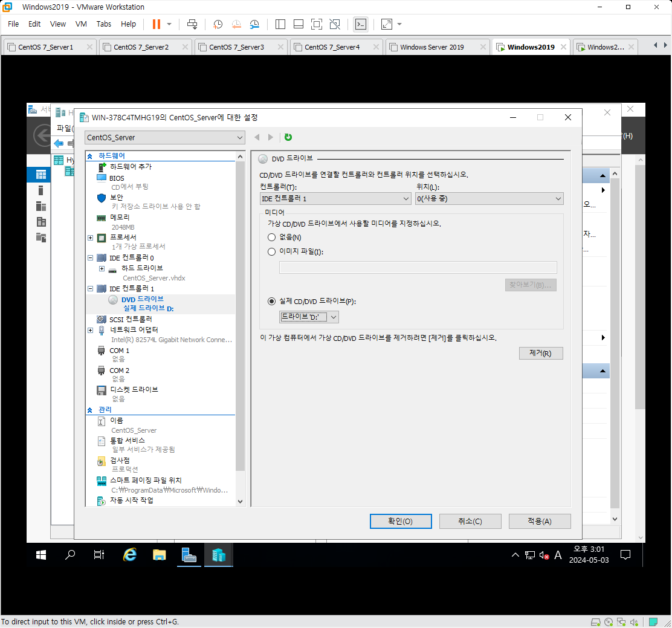Open File Explorer from guest taskbar
672x628 pixels.
tap(159, 555)
